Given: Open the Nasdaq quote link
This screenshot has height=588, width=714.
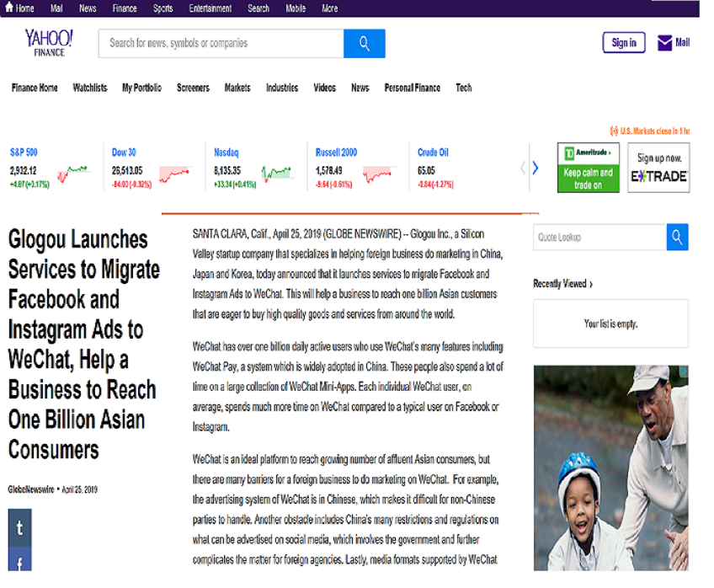Looking at the screenshot, I should tap(226, 152).
